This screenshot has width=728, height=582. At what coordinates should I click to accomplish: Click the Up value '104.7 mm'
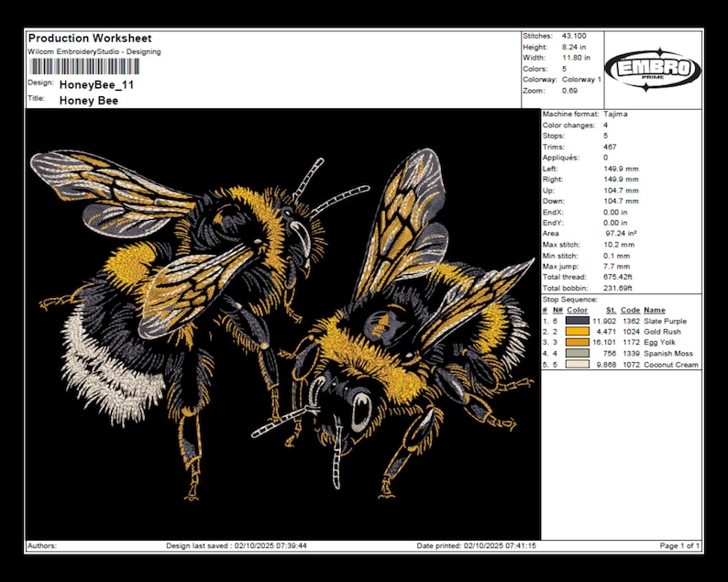pyautogui.click(x=621, y=191)
